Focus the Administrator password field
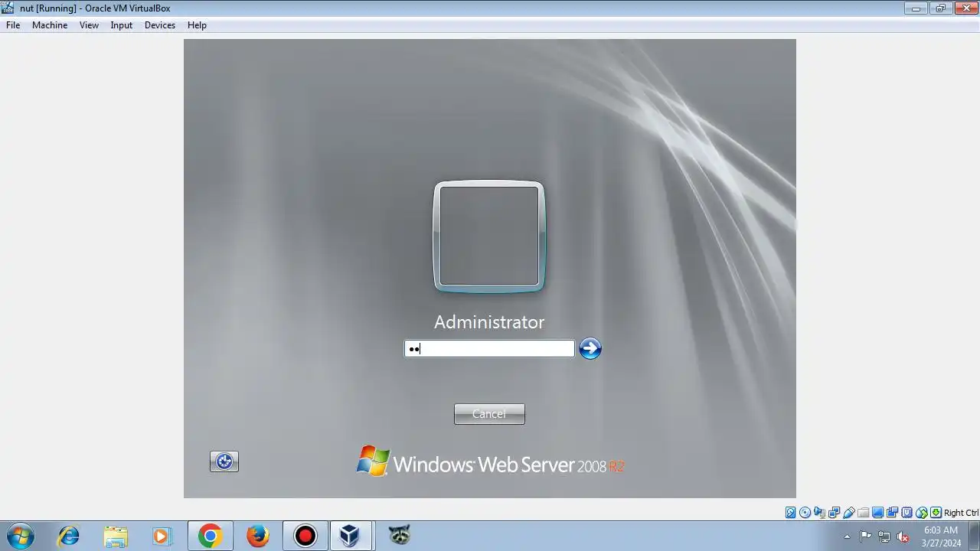This screenshot has height=551, width=980. tap(489, 349)
